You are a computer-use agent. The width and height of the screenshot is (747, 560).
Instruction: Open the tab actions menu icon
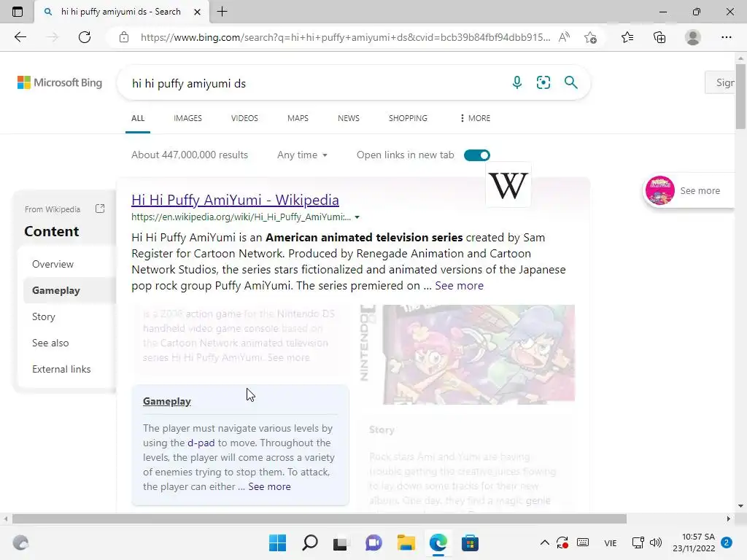coord(18,12)
